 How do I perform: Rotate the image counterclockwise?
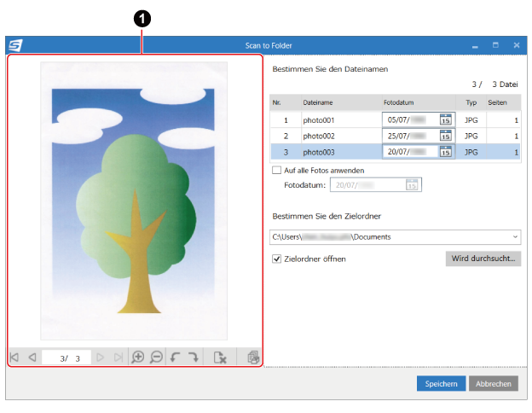point(175,358)
